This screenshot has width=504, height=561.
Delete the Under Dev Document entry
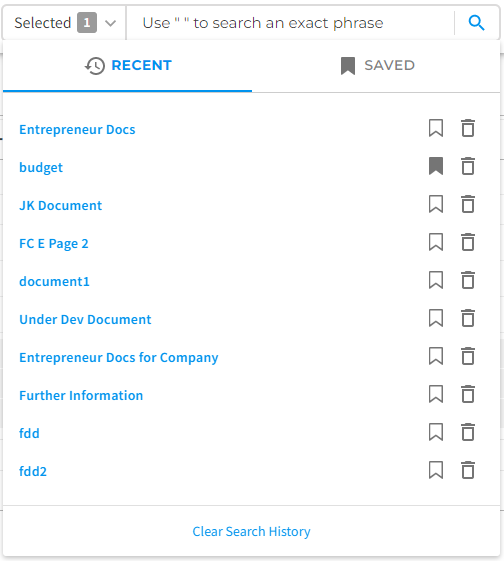click(468, 318)
